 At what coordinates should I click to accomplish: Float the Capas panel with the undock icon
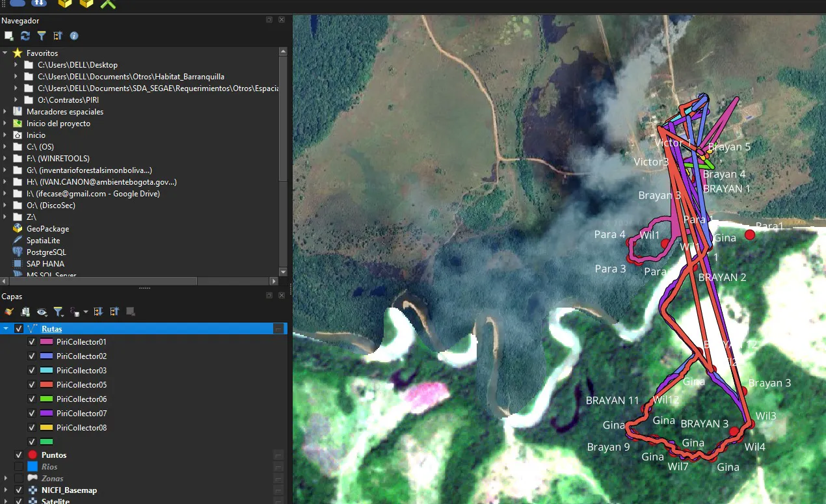269,296
